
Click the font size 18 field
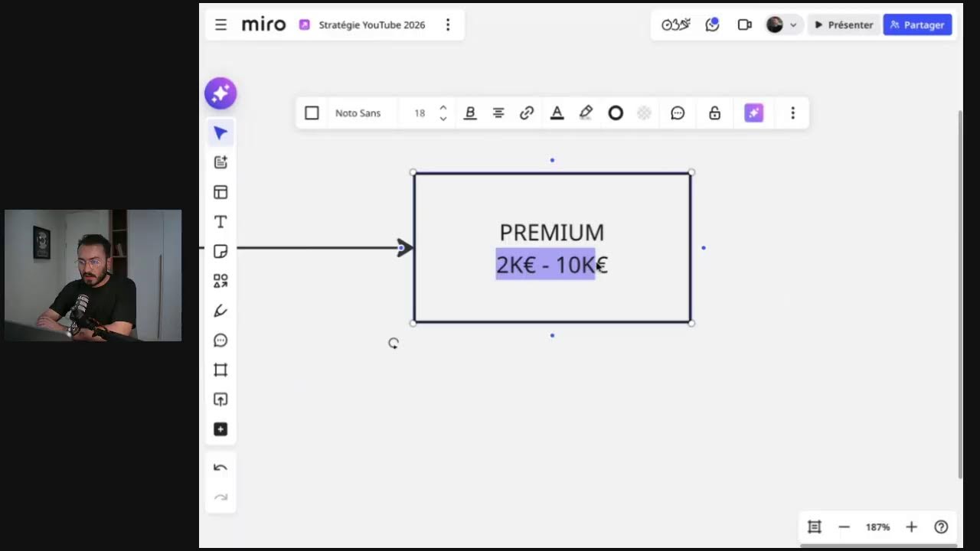point(420,112)
